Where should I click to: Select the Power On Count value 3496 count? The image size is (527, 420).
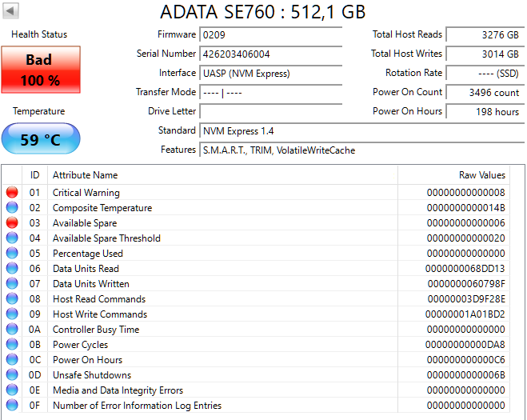tap(485, 92)
